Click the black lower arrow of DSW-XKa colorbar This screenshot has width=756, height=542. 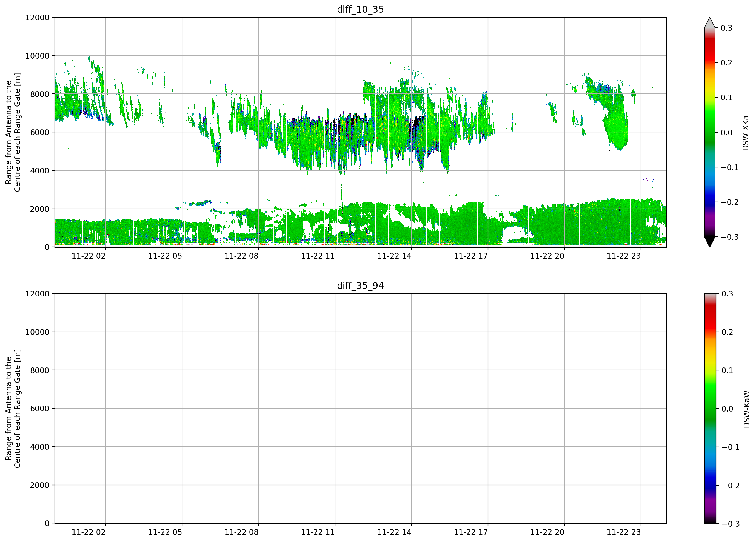pos(710,242)
